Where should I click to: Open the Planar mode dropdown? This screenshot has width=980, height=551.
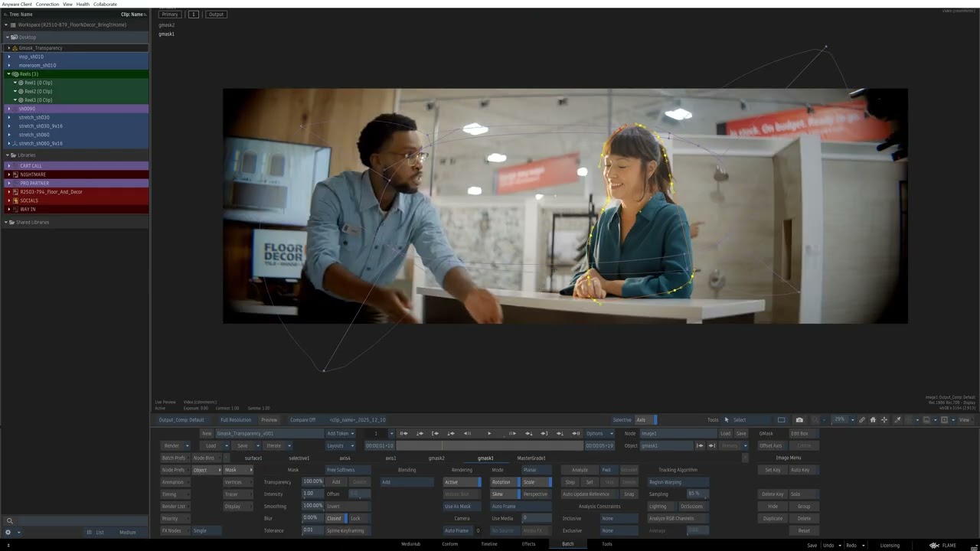[x=537, y=470]
